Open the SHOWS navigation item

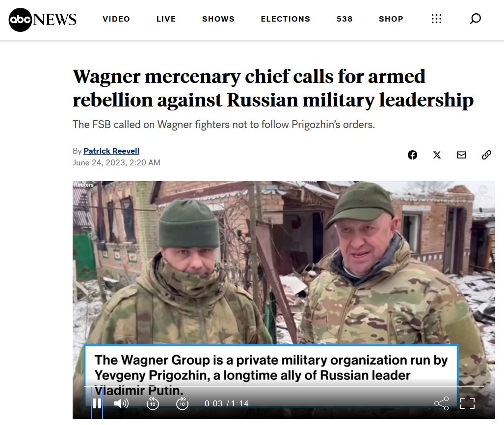point(218,19)
